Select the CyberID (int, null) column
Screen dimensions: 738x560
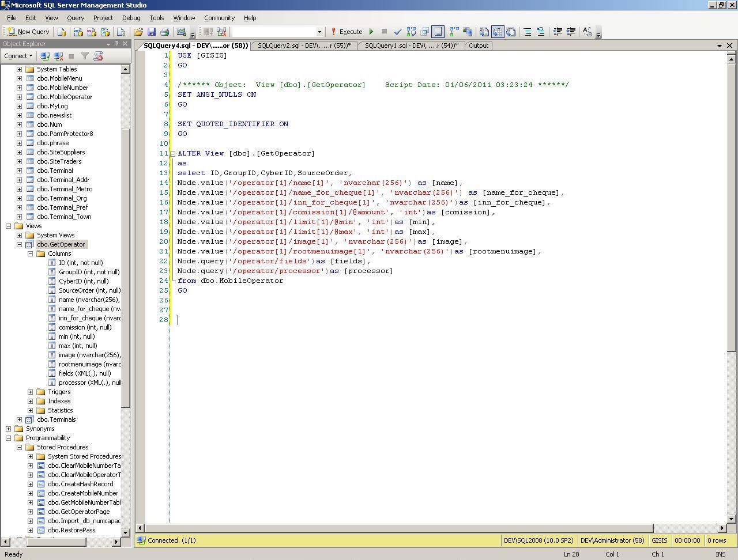84,281
